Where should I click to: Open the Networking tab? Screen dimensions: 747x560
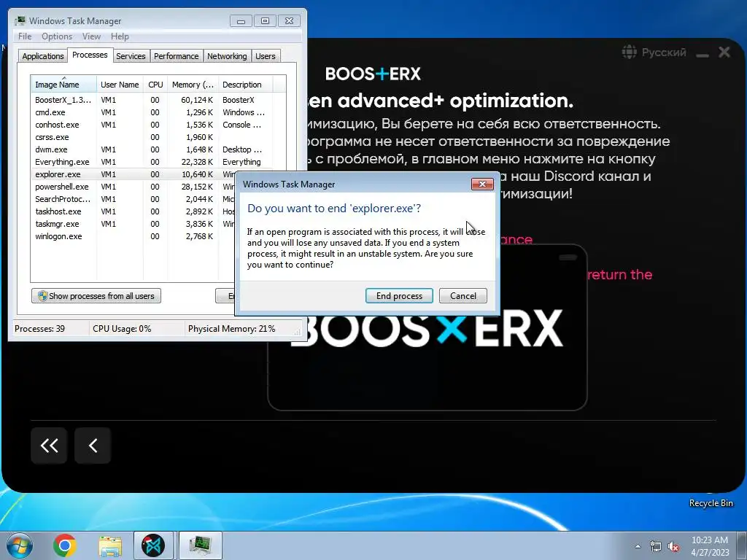pyautogui.click(x=227, y=56)
